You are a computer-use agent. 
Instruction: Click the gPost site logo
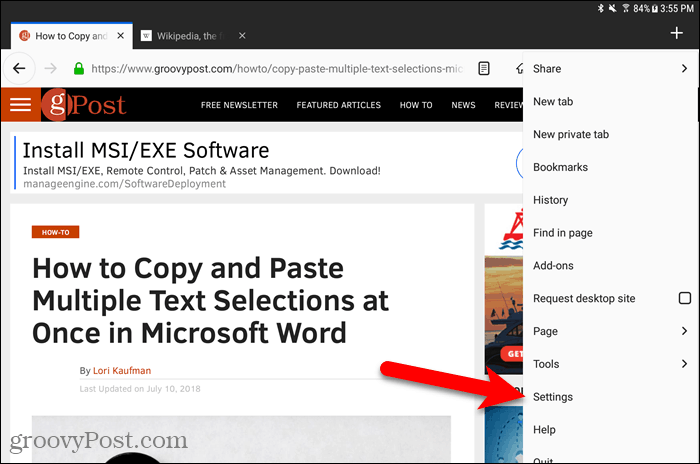click(x=84, y=105)
